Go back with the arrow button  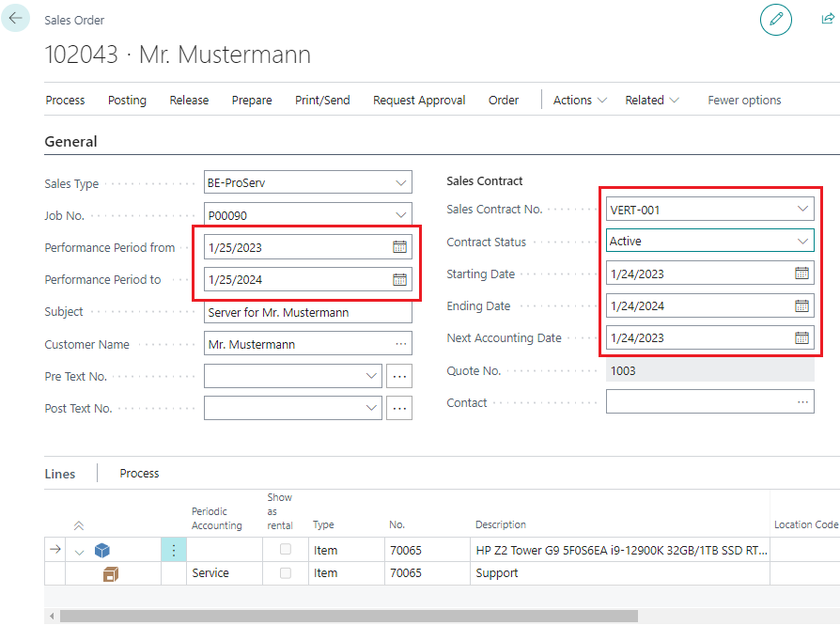tap(16, 18)
